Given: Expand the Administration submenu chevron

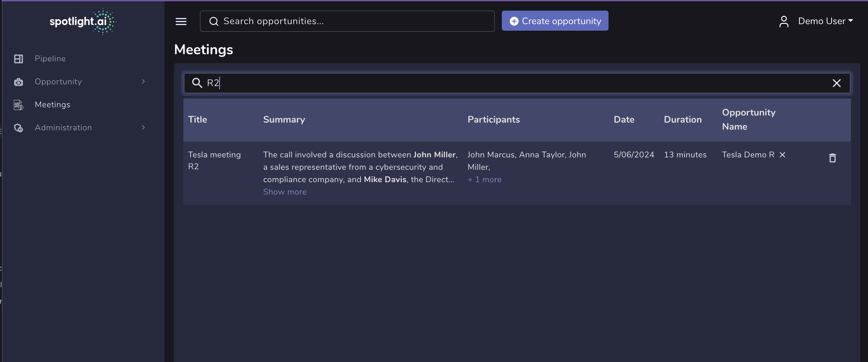Looking at the screenshot, I should coord(143,127).
